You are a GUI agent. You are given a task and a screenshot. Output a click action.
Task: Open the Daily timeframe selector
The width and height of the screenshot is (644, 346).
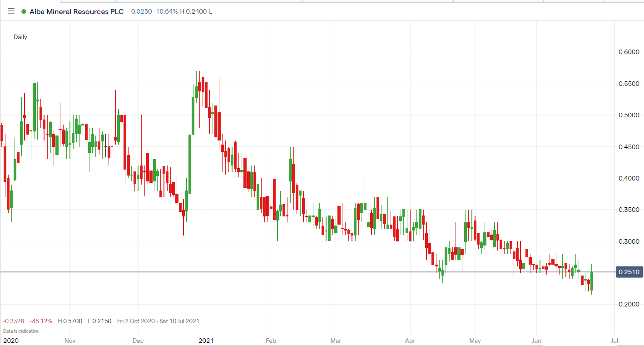tap(20, 37)
